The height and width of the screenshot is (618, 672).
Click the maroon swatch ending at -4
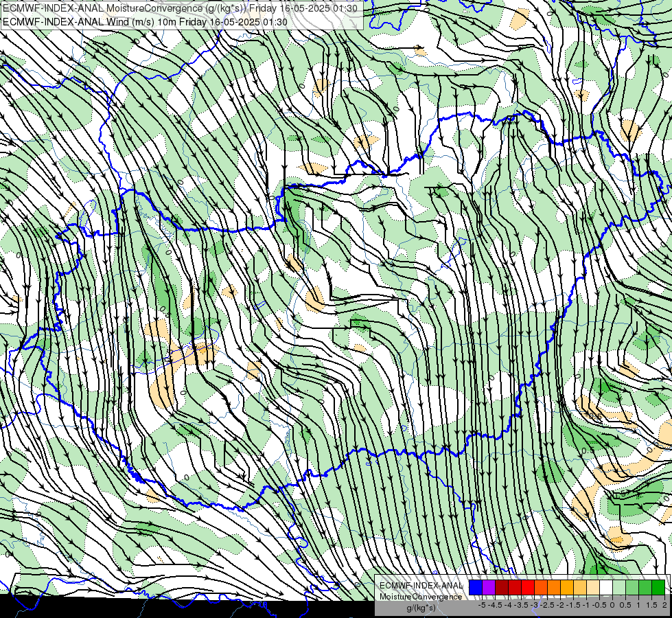pyautogui.click(x=502, y=587)
